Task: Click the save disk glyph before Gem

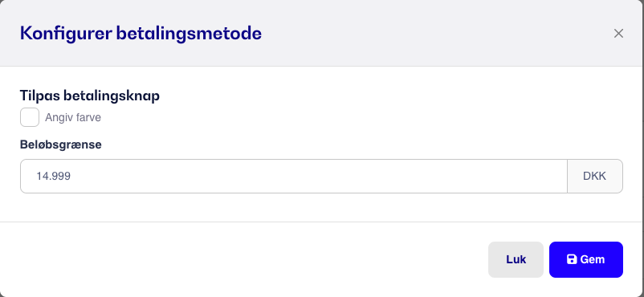Action: point(572,259)
